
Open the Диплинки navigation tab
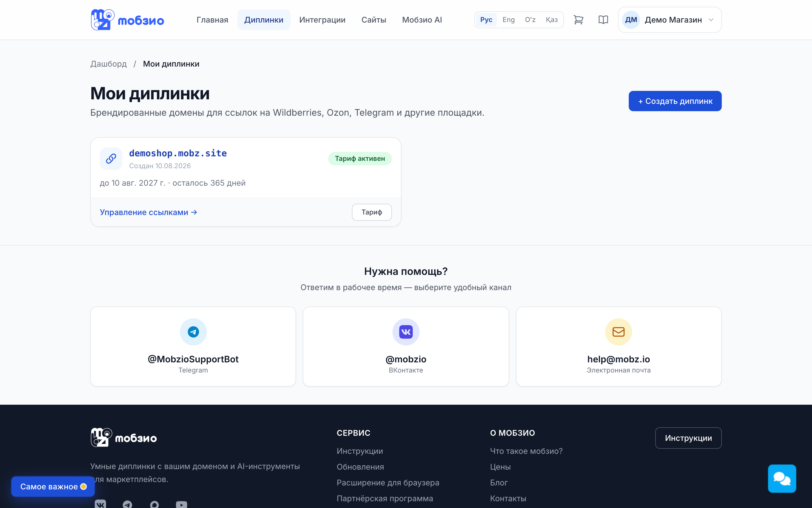point(264,20)
